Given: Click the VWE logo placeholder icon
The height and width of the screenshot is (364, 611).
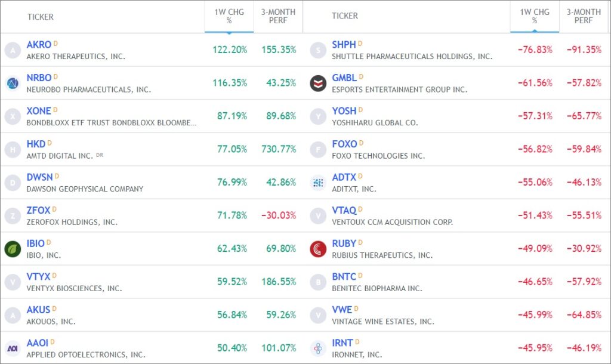Looking at the screenshot, I should pos(318,315).
